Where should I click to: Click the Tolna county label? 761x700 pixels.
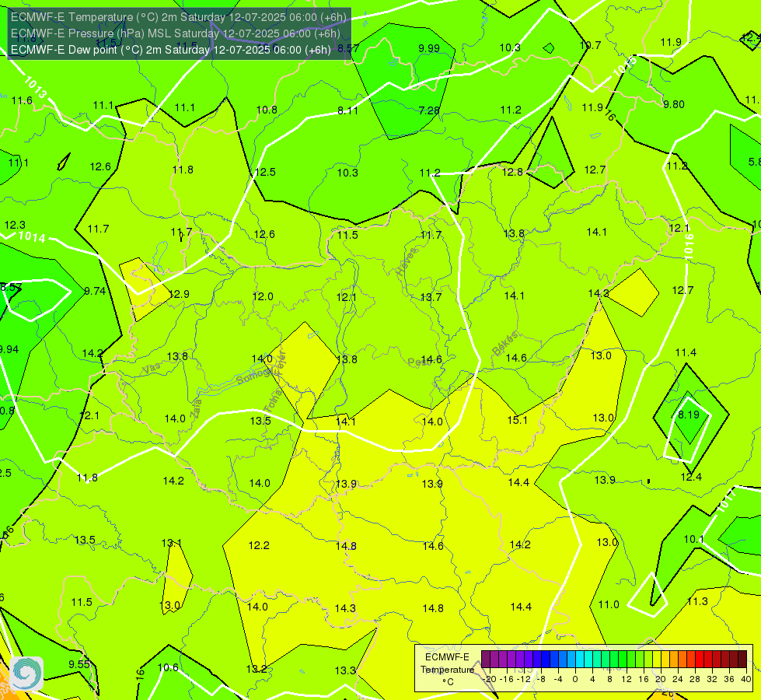click(272, 401)
